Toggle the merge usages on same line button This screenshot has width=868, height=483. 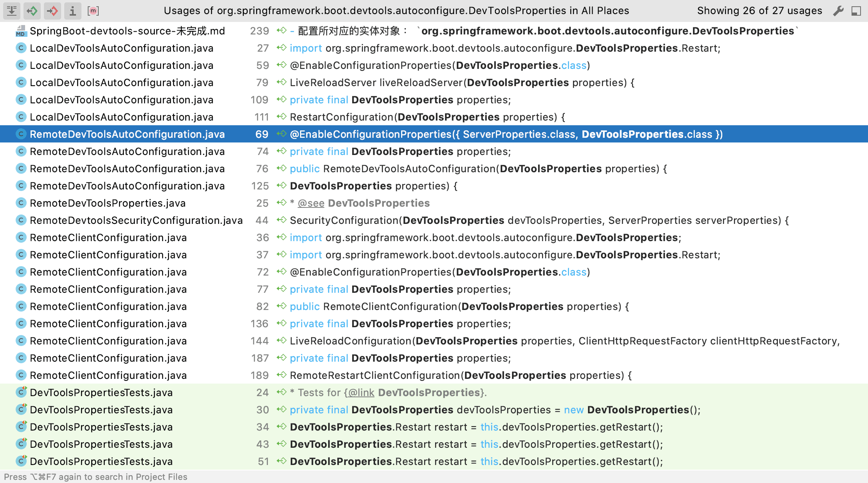click(x=12, y=11)
